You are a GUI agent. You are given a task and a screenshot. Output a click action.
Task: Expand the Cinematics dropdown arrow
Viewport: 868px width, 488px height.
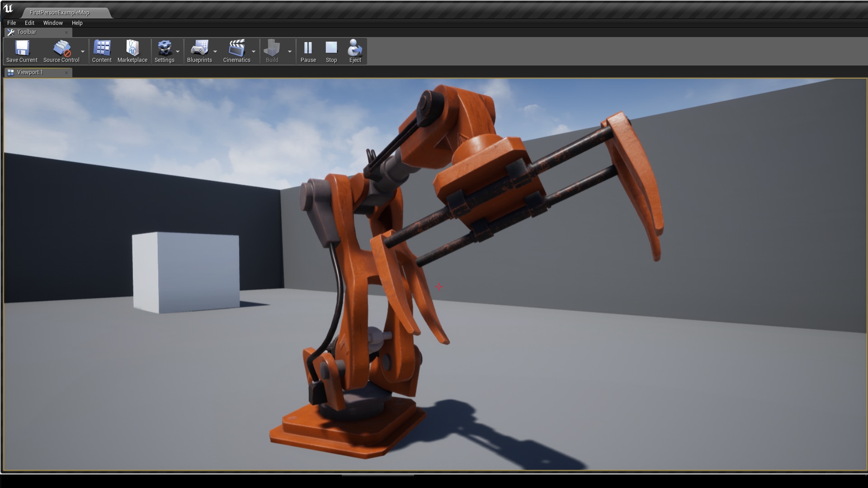click(x=254, y=52)
